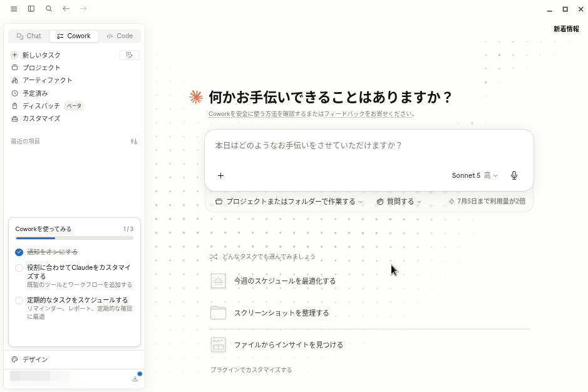Click the download icon with blue dot
Image resolution: width=588 pixels, height=392 pixels.
pyautogui.click(x=135, y=378)
